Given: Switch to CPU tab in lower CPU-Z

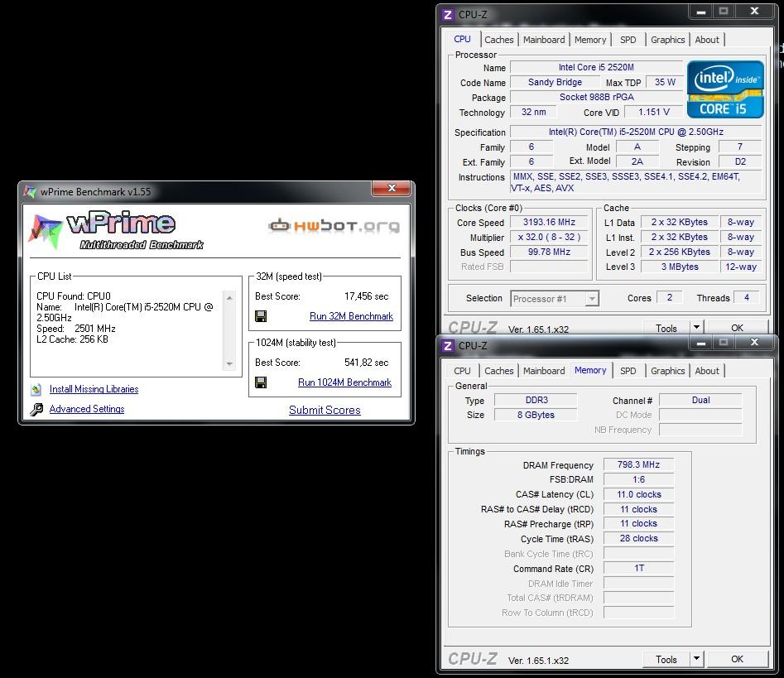Looking at the screenshot, I should coord(462,371).
